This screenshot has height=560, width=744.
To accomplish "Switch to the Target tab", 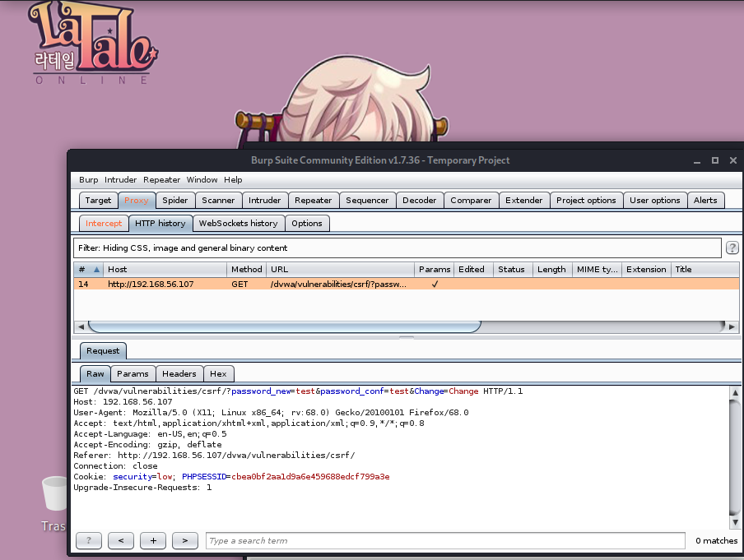I will pos(98,200).
